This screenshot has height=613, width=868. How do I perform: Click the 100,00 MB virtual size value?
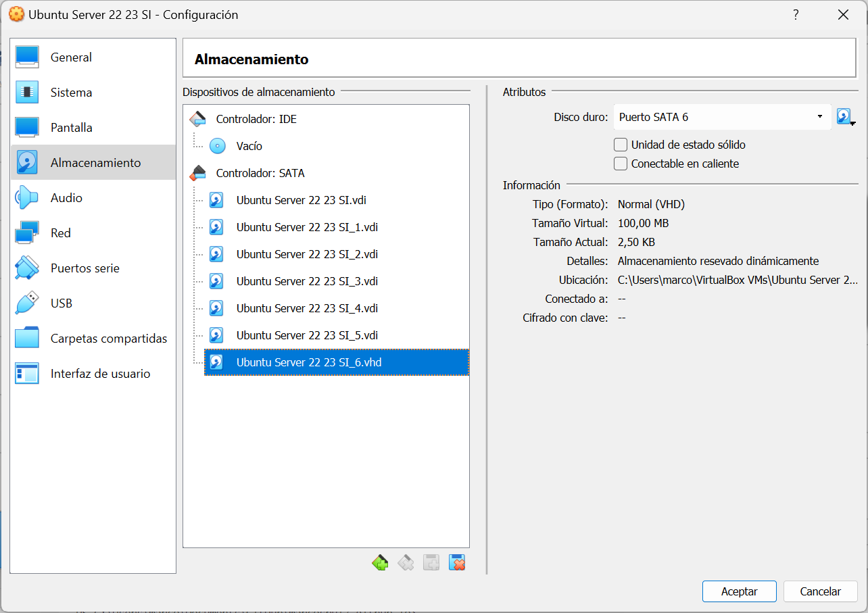click(x=643, y=223)
